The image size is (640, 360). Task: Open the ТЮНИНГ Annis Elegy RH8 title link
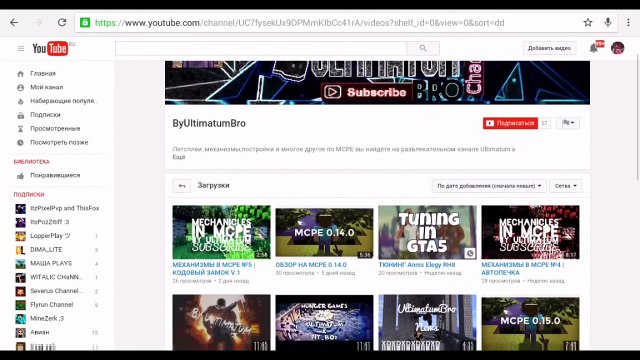point(417,265)
